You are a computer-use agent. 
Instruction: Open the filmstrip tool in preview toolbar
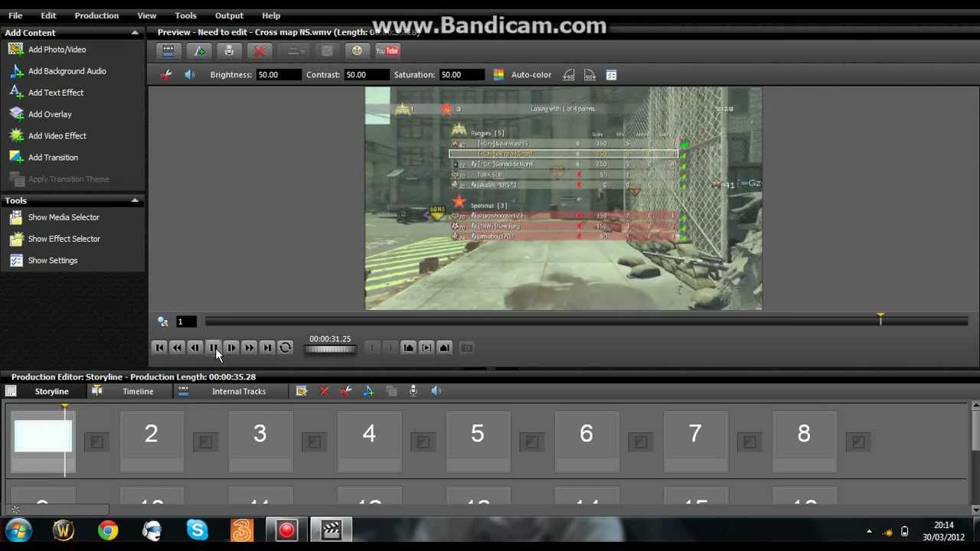168,51
